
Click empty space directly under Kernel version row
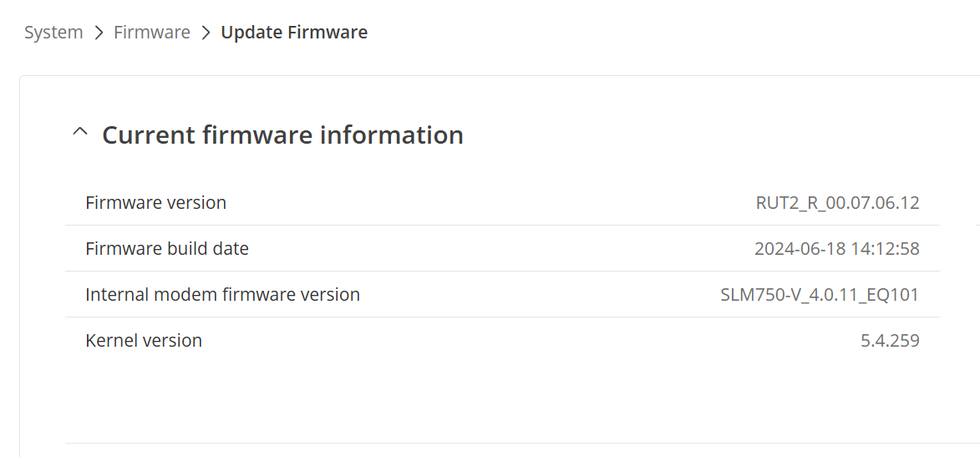(x=501, y=393)
